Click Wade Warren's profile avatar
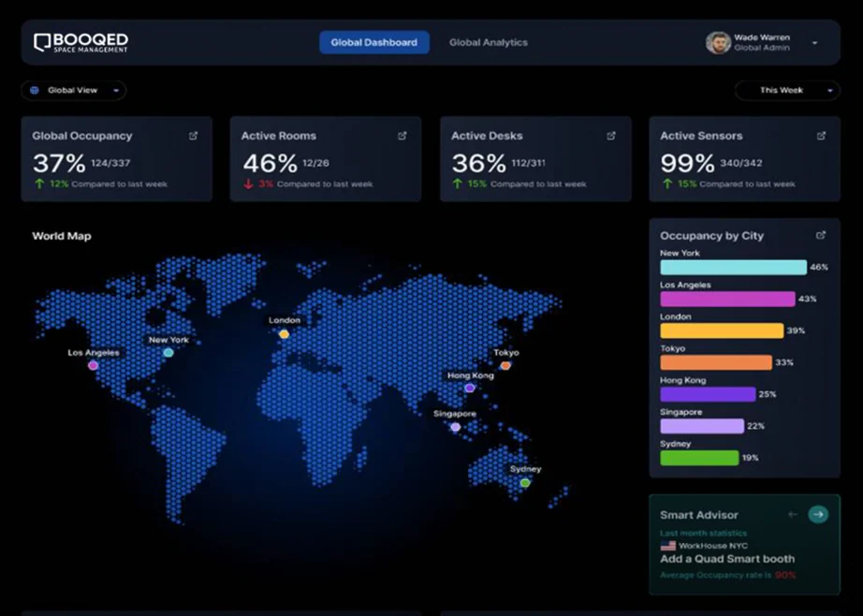The height and width of the screenshot is (616, 863). 718,42
